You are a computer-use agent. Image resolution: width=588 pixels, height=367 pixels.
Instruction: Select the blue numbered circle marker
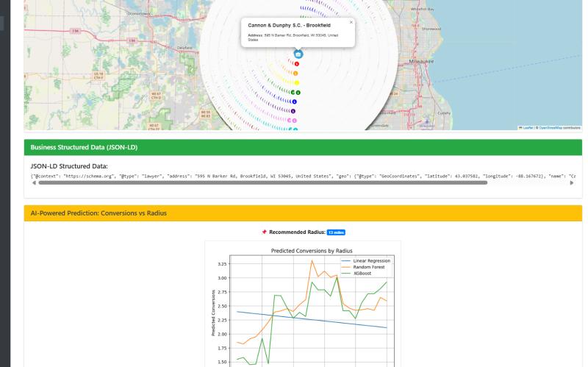pyautogui.click(x=295, y=101)
